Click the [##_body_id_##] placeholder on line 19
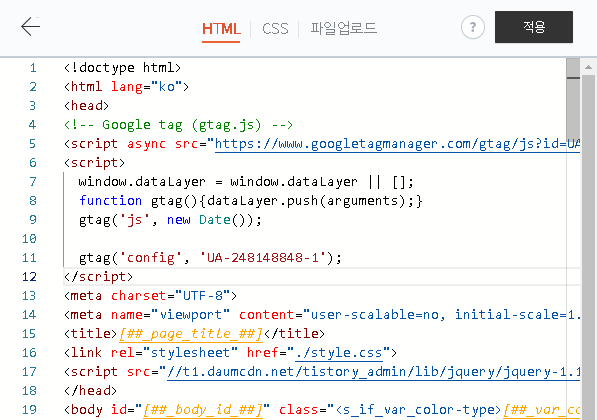The height and width of the screenshot is (420, 597). tap(203, 410)
